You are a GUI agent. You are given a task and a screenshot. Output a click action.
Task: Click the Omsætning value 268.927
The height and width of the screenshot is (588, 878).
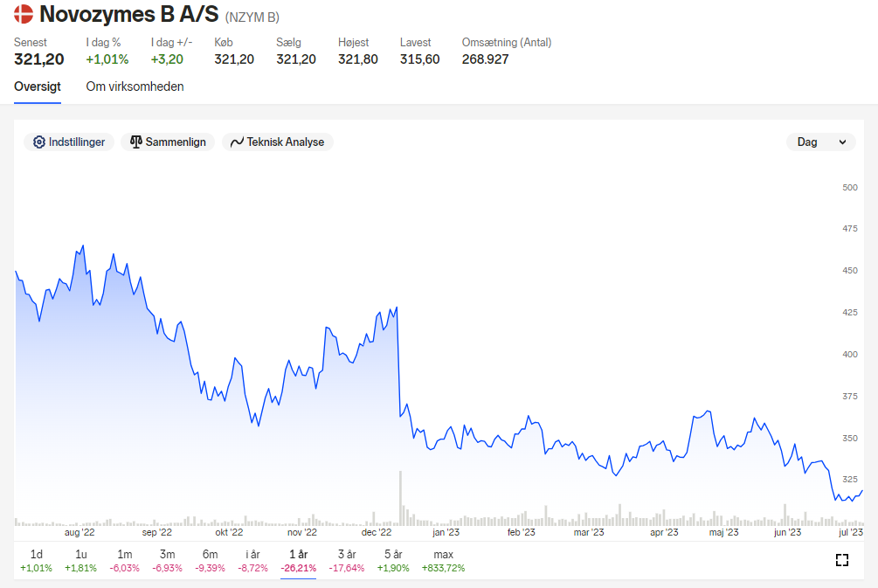(x=486, y=59)
